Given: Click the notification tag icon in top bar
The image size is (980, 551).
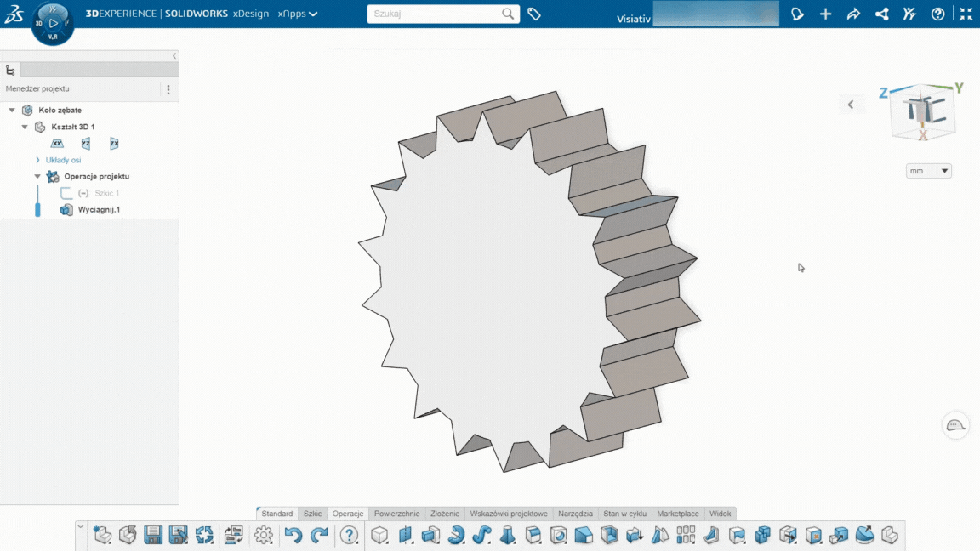Looking at the screenshot, I should point(797,14).
